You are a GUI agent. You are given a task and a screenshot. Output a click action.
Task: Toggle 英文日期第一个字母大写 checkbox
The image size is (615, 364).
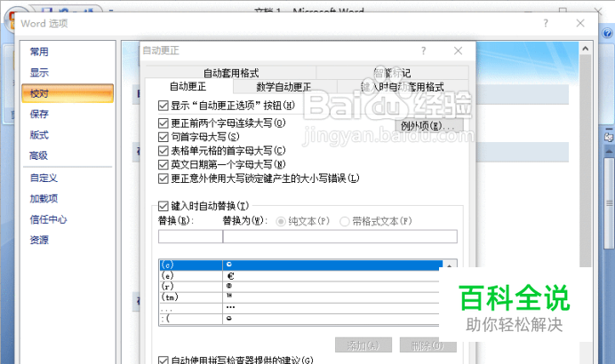[x=164, y=164]
